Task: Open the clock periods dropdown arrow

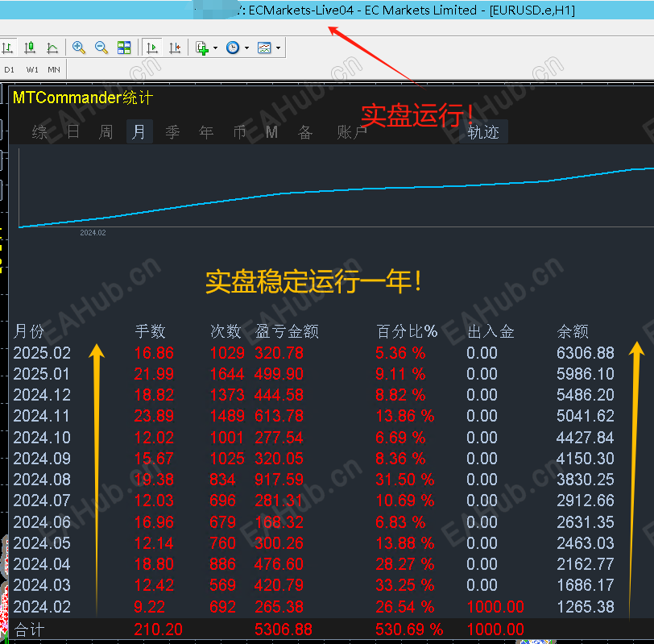Action: [x=246, y=48]
